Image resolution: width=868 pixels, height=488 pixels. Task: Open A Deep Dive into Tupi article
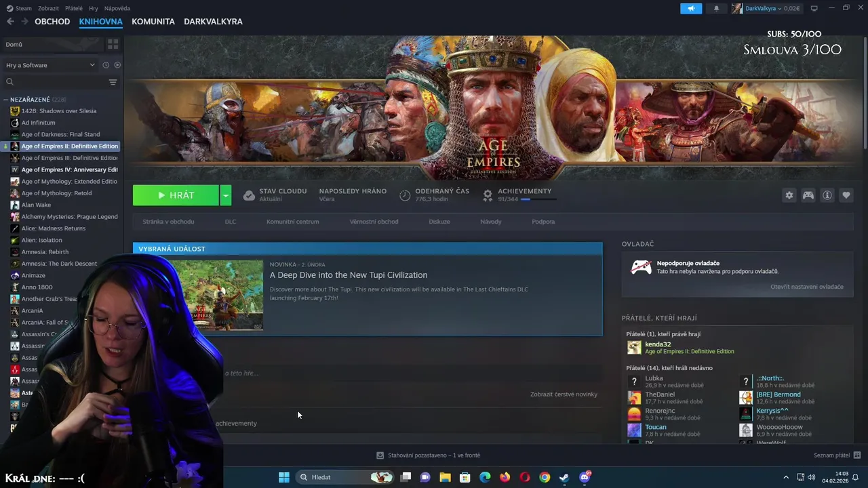tap(349, 274)
